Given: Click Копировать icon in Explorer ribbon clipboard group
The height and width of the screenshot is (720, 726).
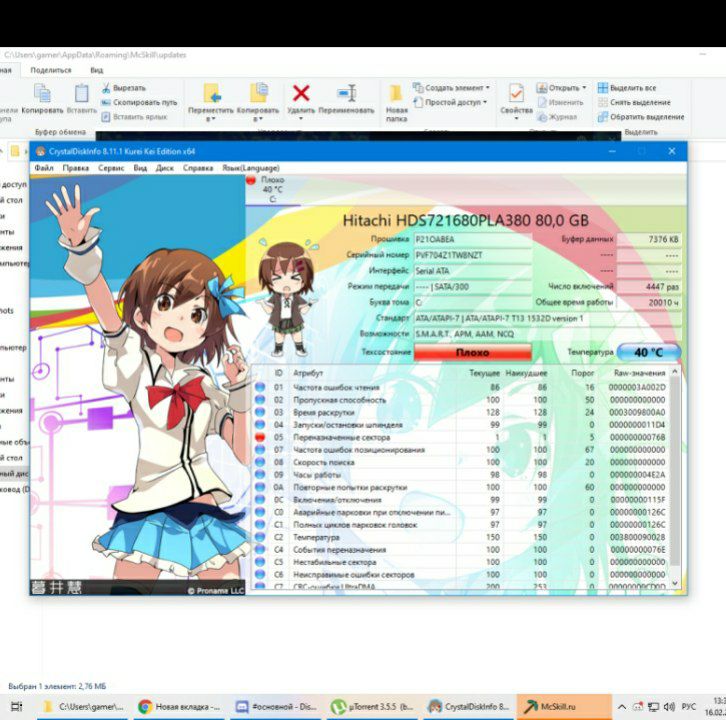Looking at the screenshot, I should (42, 93).
